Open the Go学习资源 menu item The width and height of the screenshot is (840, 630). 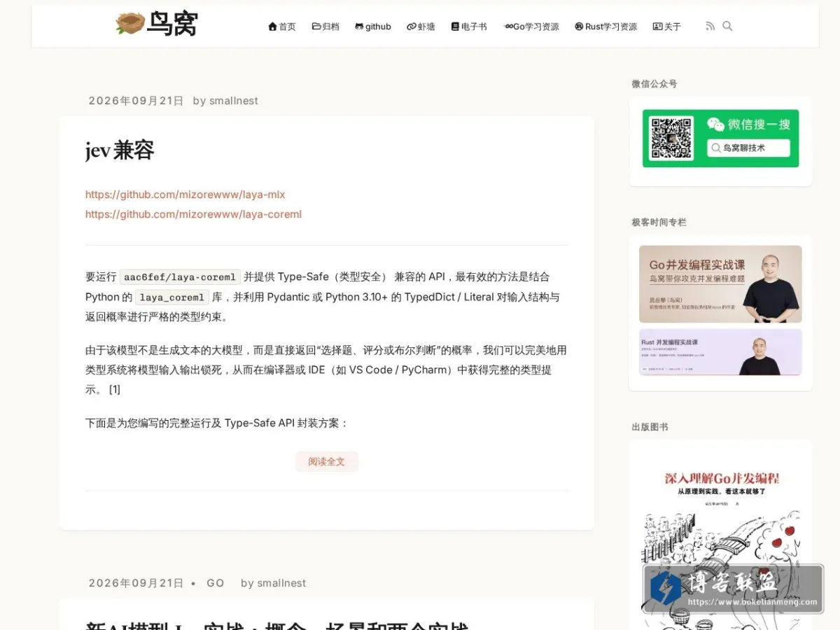(x=531, y=27)
